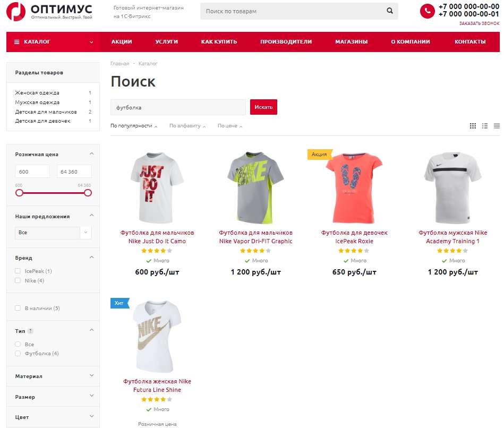
Task: Click the white Nike Academy Training shirt image
Action: click(452, 187)
